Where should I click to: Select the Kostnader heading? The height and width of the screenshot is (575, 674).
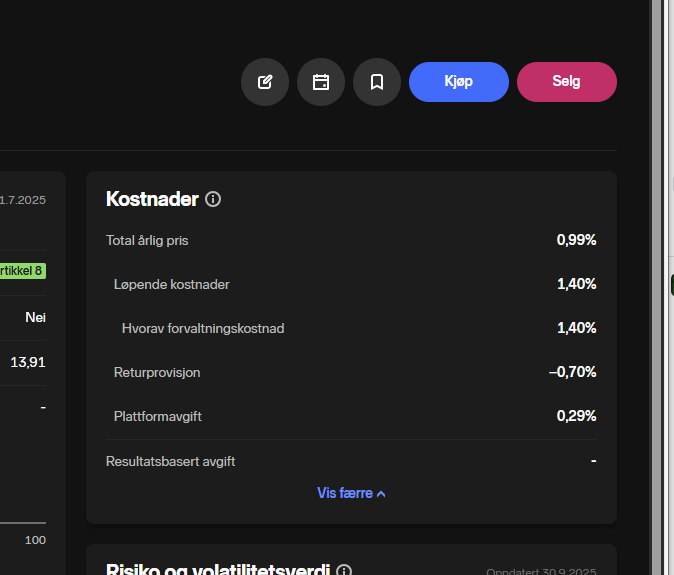[x=152, y=199]
